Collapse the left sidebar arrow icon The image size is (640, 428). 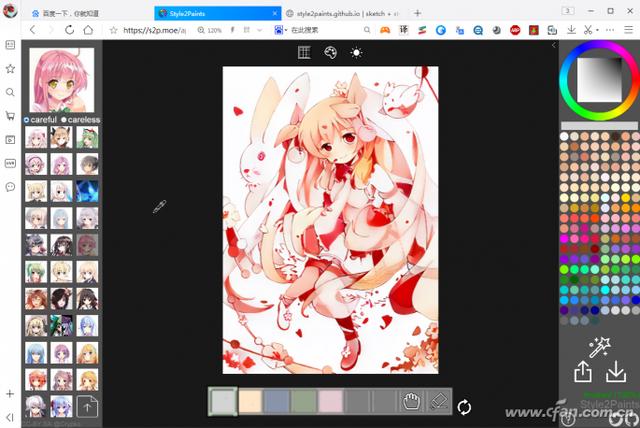pos(10,417)
